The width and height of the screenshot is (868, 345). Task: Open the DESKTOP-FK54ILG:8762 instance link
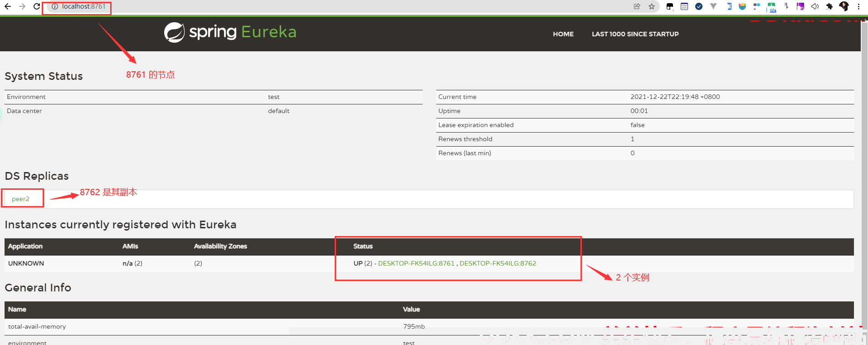point(497,263)
